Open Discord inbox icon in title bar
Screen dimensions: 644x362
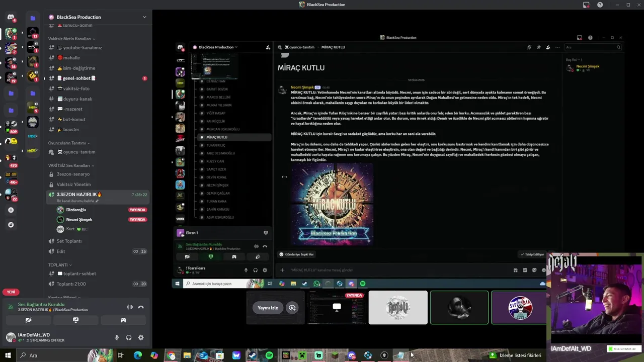click(x=586, y=5)
